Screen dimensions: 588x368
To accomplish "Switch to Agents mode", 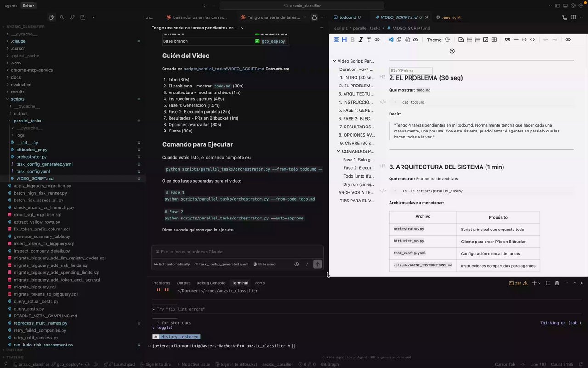I will [11, 6].
